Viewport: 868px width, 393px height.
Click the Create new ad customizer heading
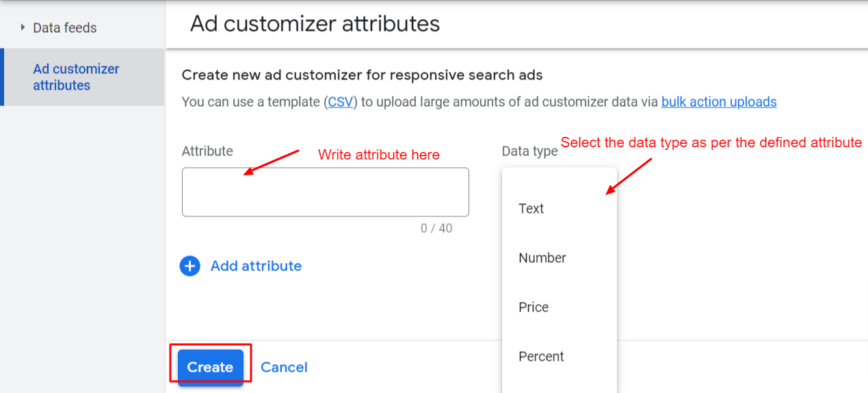pos(362,75)
